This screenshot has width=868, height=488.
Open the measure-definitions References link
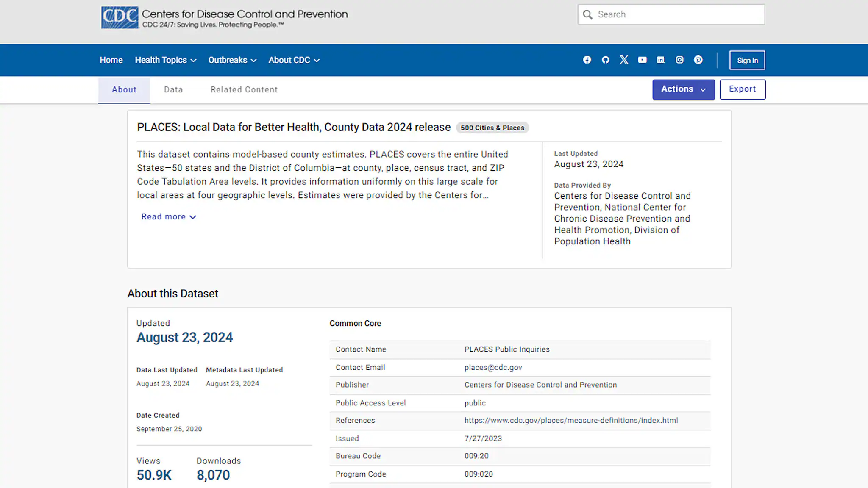pyautogui.click(x=571, y=420)
